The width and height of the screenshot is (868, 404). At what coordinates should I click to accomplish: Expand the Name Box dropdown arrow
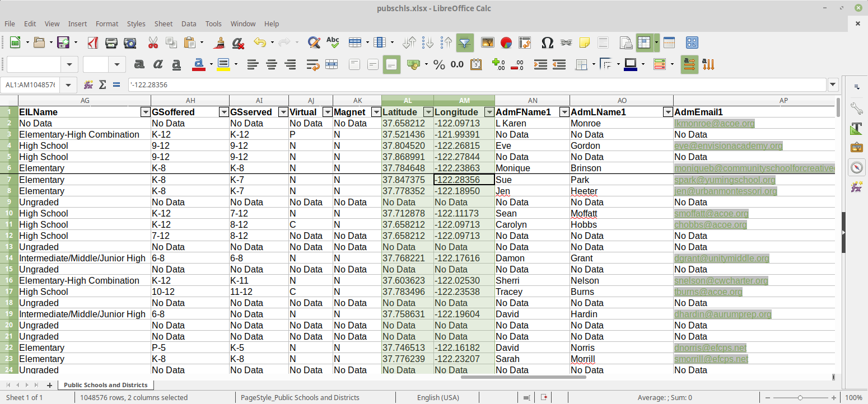(x=68, y=85)
